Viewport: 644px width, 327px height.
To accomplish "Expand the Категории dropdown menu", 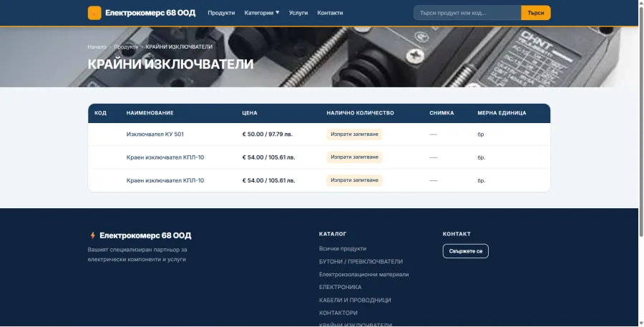I will (262, 13).
